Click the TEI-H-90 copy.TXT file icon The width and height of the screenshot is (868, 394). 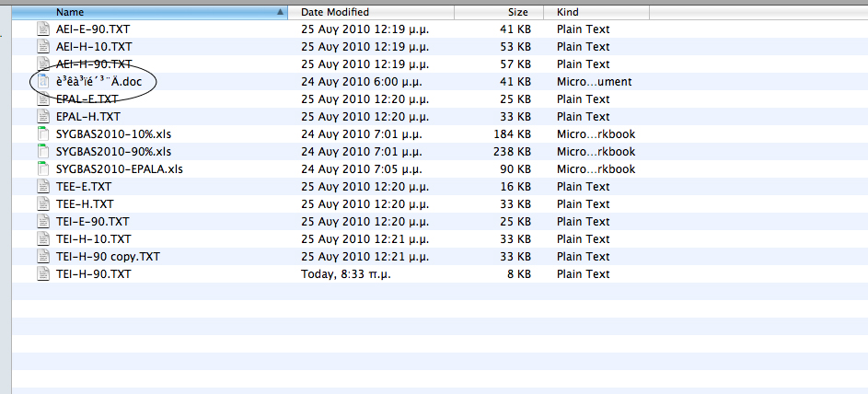click(x=43, y=257)
